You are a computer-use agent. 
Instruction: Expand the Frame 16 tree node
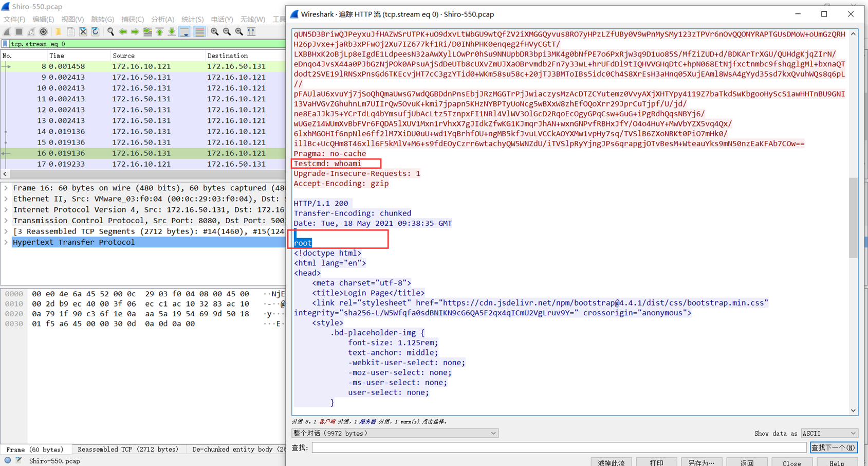pos(6,188)
